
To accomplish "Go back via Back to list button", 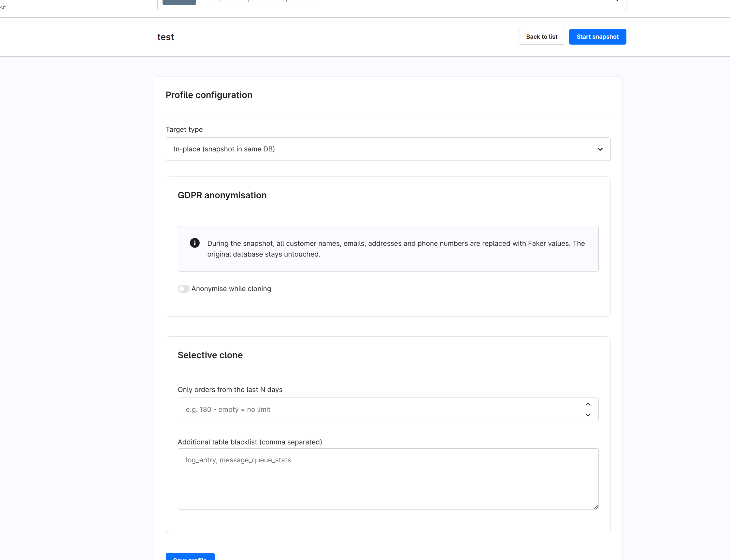I will (542, 37).
